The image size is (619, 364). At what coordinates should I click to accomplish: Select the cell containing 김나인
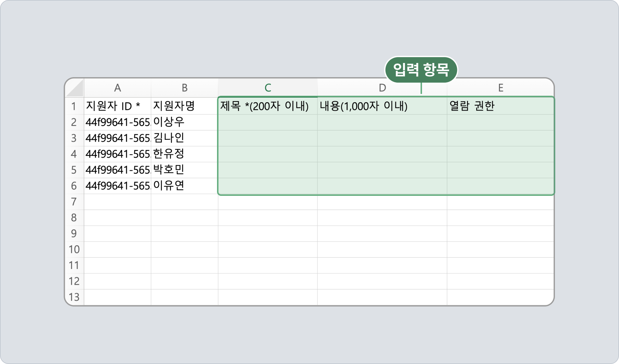(x=185, y=138)
